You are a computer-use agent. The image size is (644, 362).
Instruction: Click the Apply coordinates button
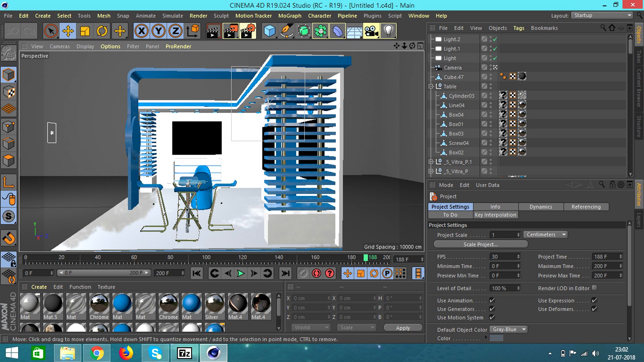403,328
